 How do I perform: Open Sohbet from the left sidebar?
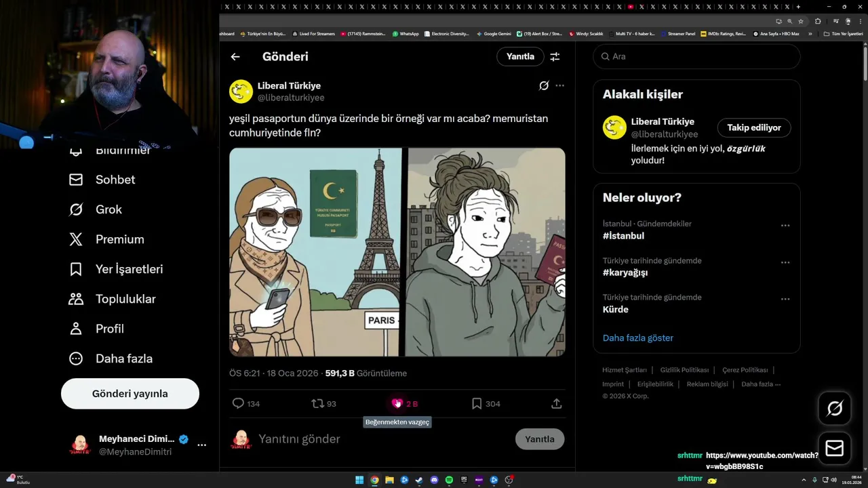pyautogui.click(x=102, y=180)
